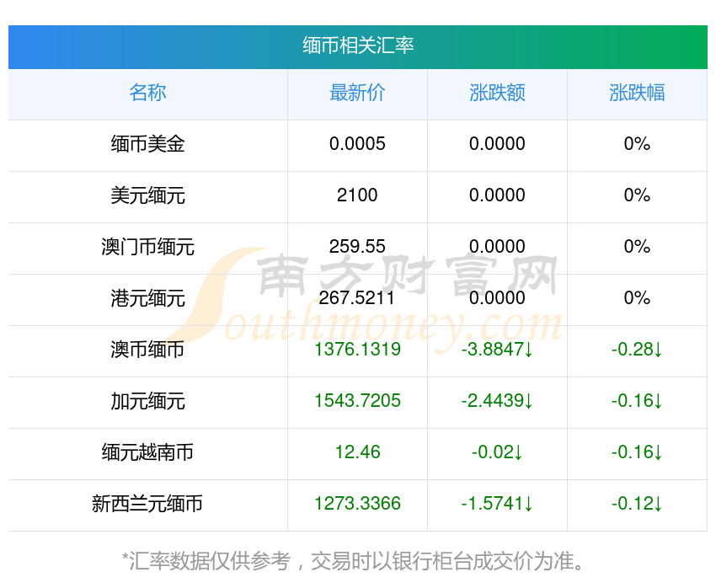Select the price value 1273.3366
Image resolution: width=716 pixels, height=588 pixels.
tap(357, 504)
